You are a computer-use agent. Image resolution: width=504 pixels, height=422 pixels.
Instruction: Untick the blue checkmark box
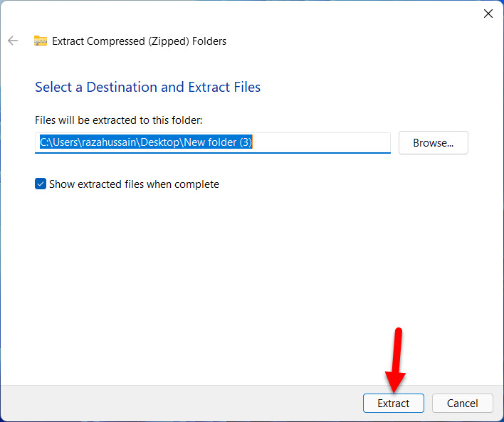coord(41,184)
